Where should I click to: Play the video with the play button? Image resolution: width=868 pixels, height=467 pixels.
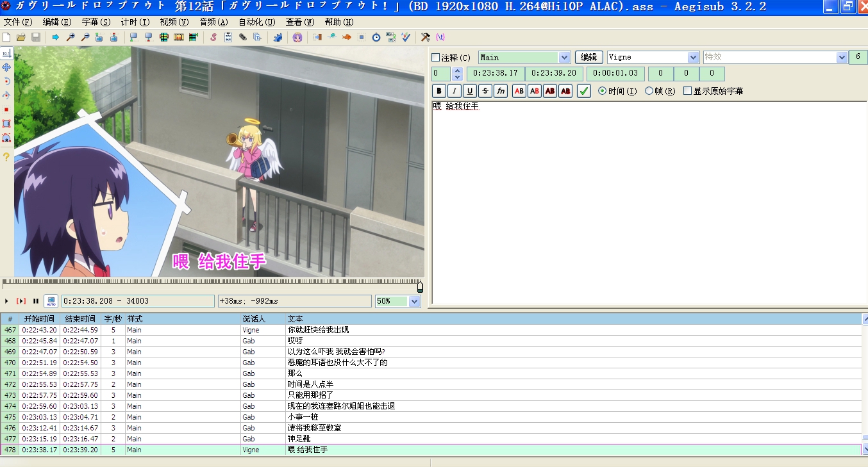tap(7, 301)
